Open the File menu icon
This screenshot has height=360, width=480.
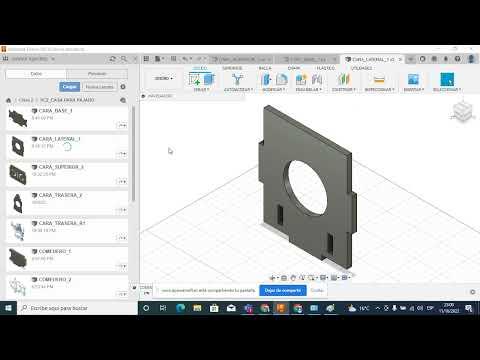pos(159,59)
